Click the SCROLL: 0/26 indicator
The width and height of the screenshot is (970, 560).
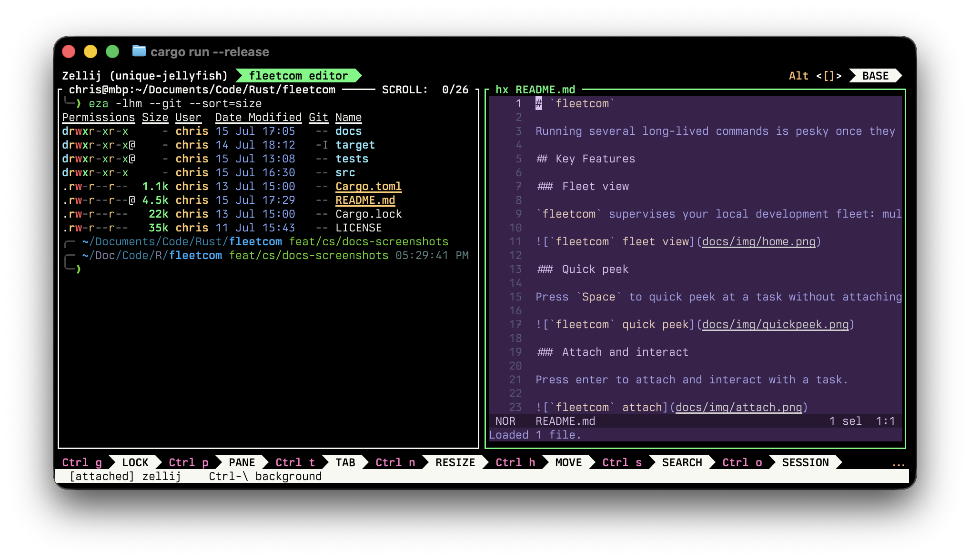click(x=425, y=90)
